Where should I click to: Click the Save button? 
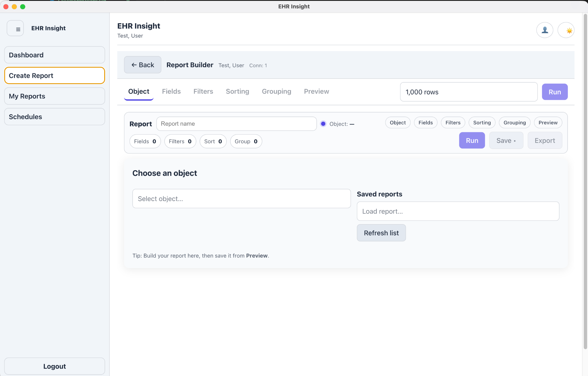[506, 141]
